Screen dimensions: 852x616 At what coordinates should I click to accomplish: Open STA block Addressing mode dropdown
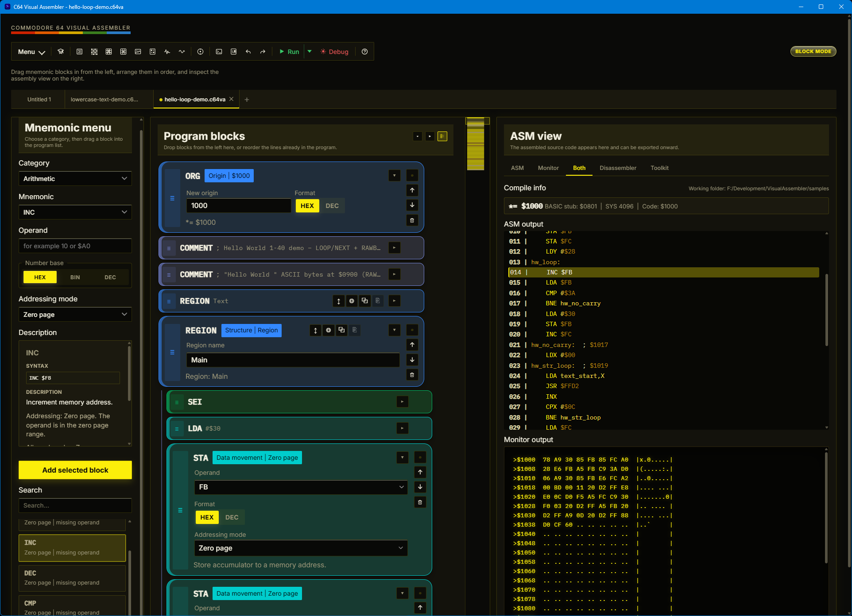click(301, 548)
